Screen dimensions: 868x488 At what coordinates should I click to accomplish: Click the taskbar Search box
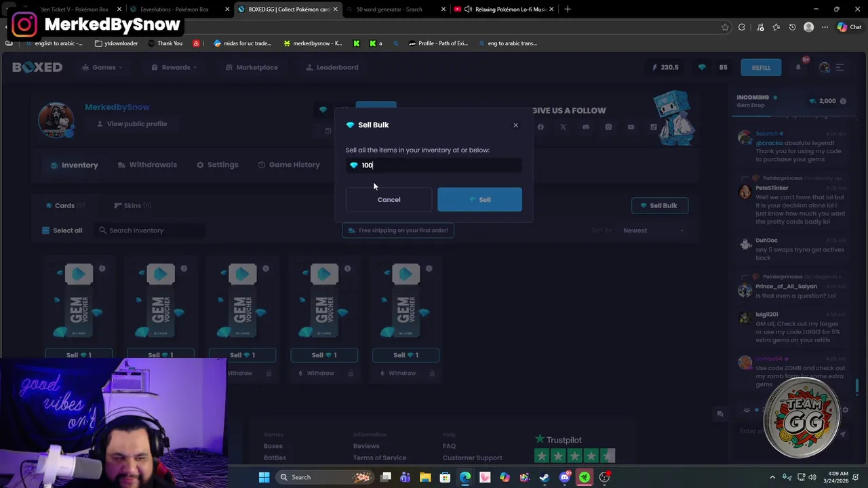pyautogui.click(x=323, y=477)
